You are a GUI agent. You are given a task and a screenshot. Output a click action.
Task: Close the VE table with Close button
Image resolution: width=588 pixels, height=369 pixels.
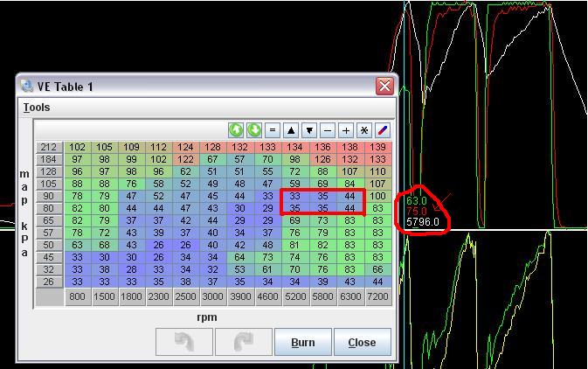pyautogui.click(x=363, y=342)
